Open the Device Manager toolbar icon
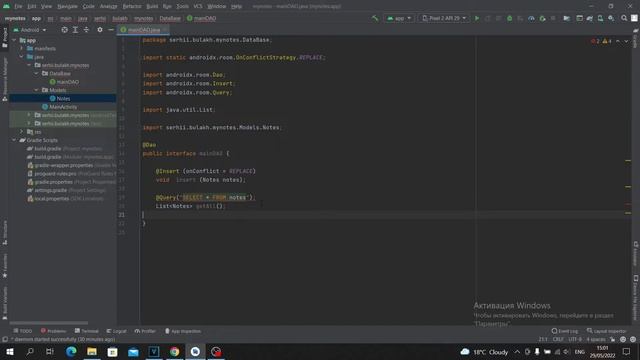The width and height of the screenshot is (640, 360). click(x=600, y=18)
